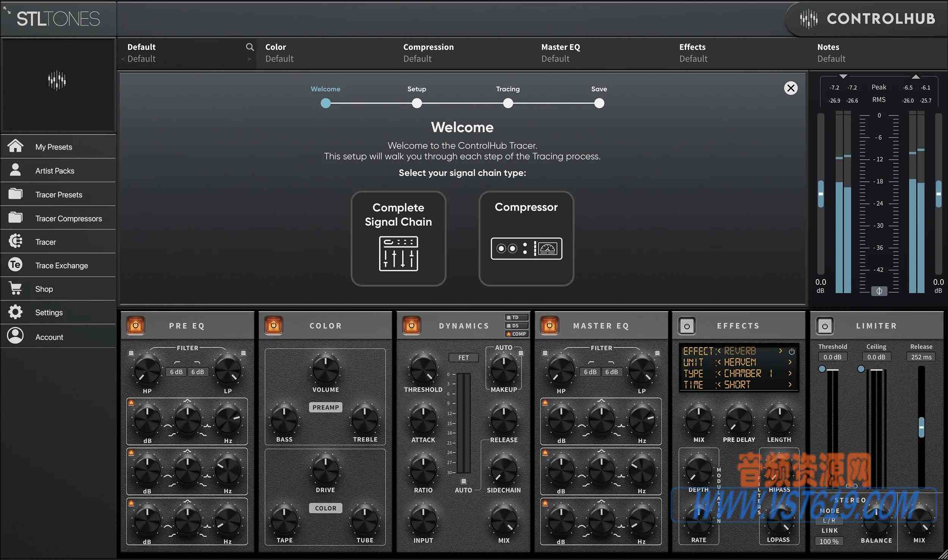
Task: Open the Artist Packs section
Action: pos(54,171)
